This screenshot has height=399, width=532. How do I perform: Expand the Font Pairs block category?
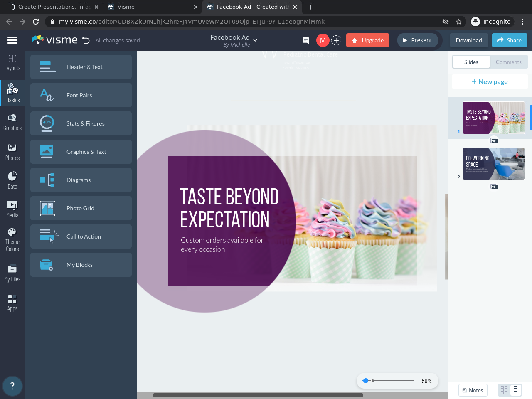click(x=81, y=95)
